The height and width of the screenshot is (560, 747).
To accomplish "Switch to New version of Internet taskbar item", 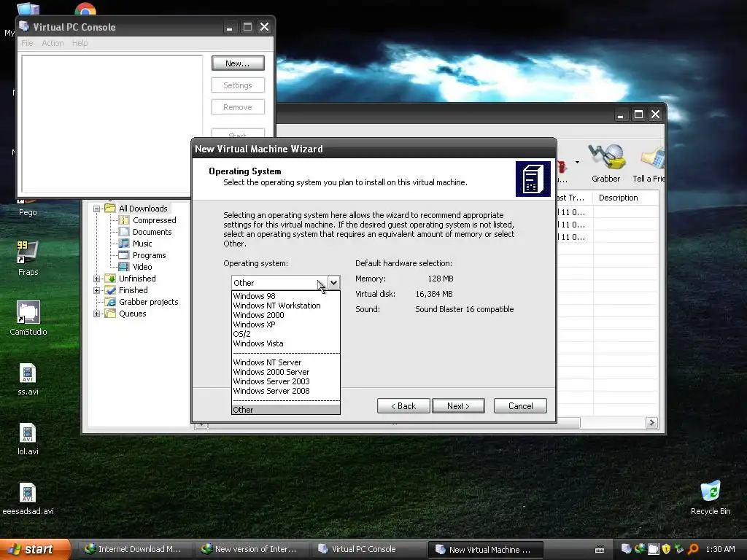I will [x=249, y=550].
